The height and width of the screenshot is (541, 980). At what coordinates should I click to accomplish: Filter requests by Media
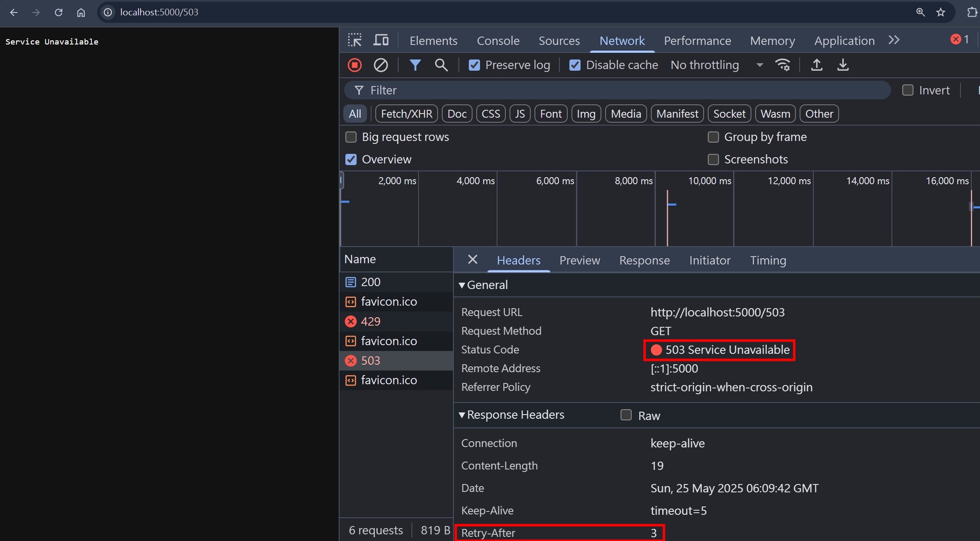click(626, 114)
